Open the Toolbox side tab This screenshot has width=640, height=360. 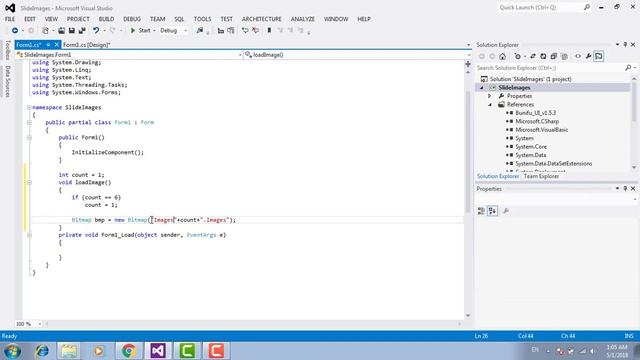(7, 50)
